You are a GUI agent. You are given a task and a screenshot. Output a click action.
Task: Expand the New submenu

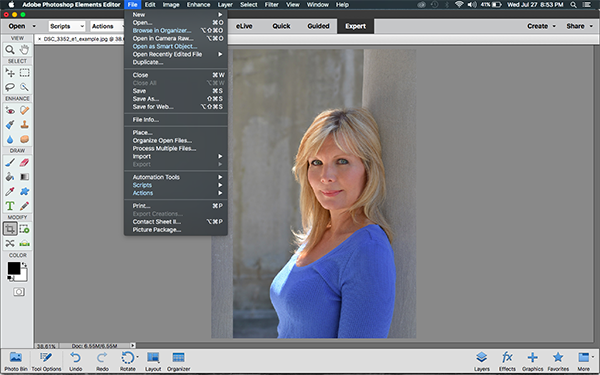(x=176, y=15)
